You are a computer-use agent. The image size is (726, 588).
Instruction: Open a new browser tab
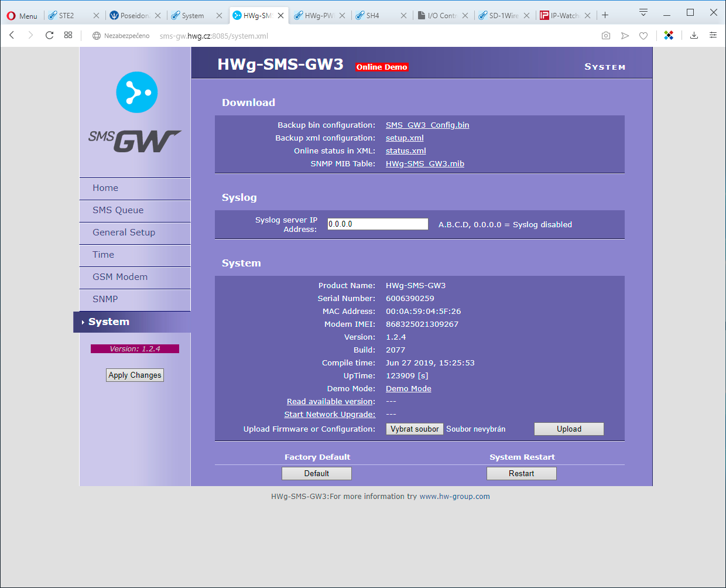click(x=605, y=15)
